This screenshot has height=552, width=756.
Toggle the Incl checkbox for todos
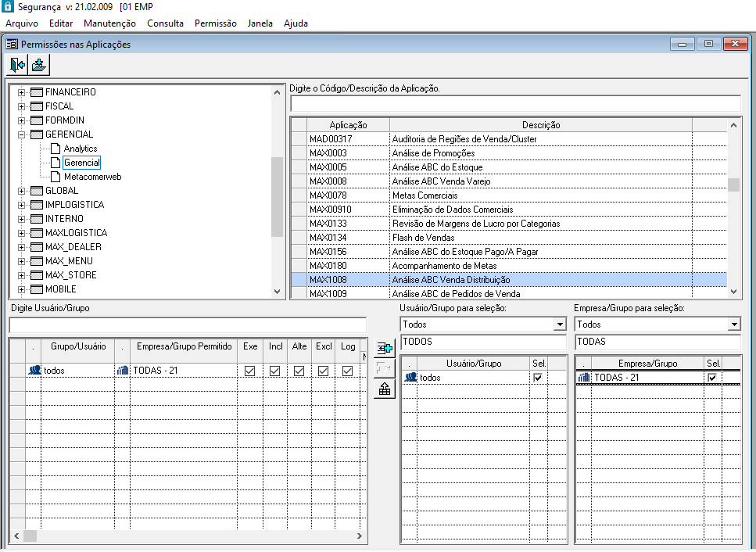tap(275, 371)
